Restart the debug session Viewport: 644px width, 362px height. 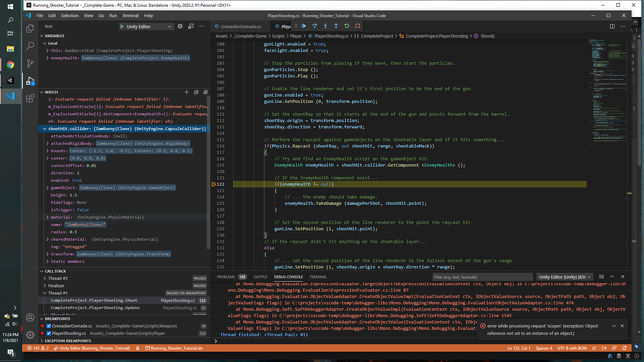click(x=347, y=26)
